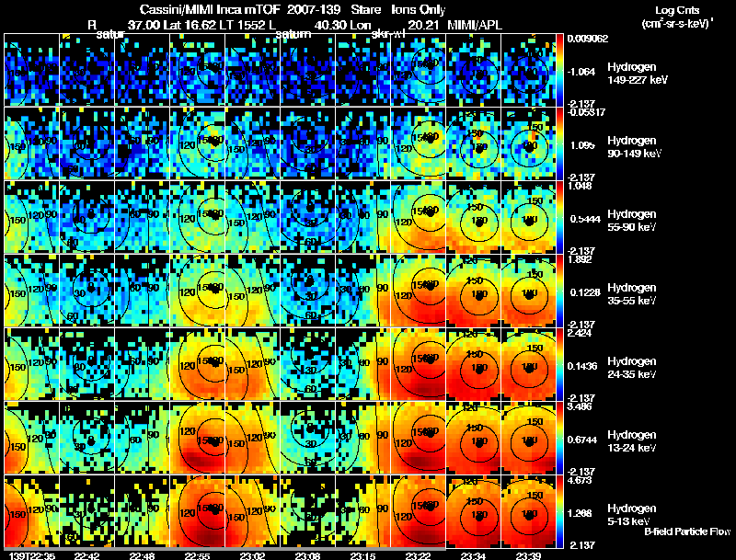Click the Hydrogen 5-13 keV row label

coord(631,515)
